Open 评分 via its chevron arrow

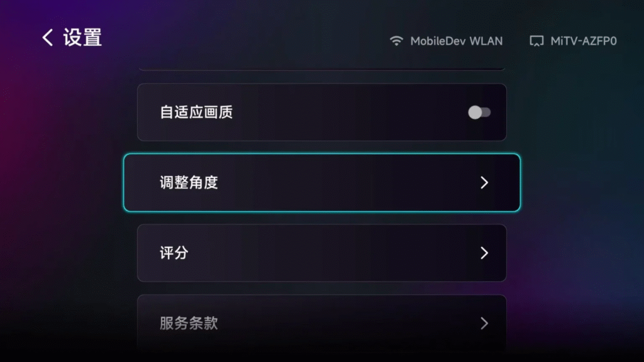[x=484, y=253]
